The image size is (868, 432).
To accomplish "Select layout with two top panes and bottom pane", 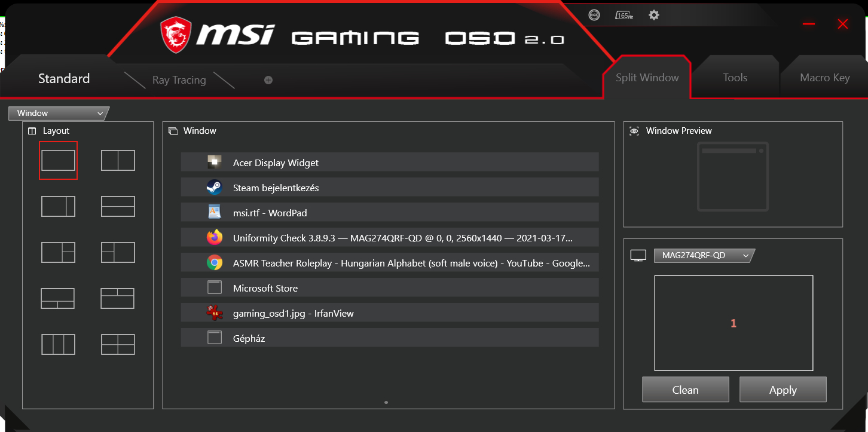I will (118, 298).
